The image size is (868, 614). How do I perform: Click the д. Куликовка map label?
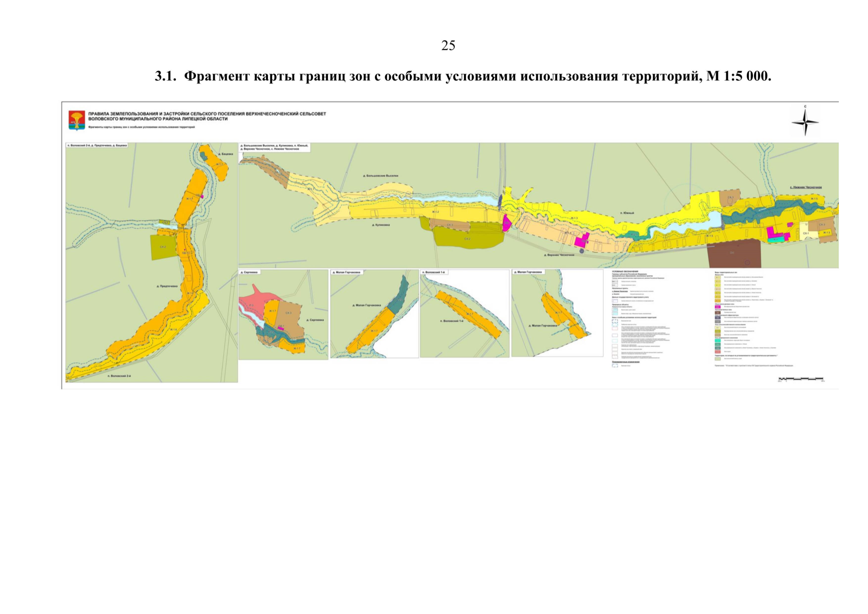381,225
